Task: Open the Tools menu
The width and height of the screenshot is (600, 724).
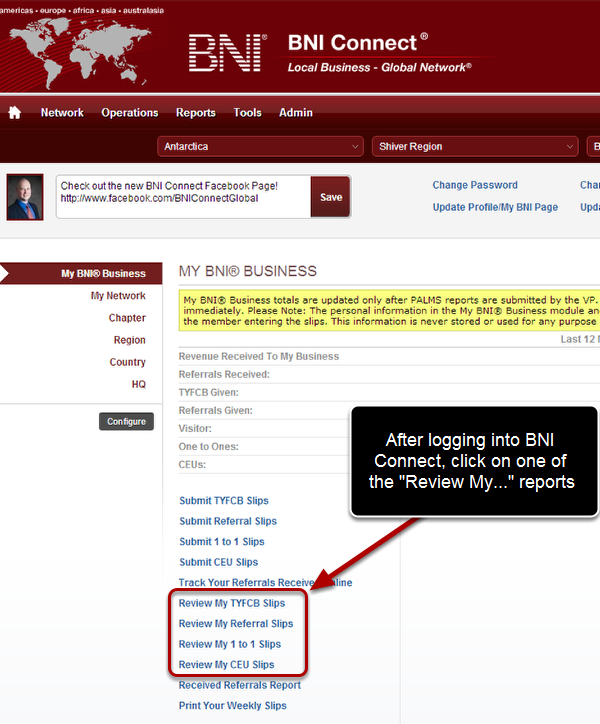Action: click(x=247, y=113)
